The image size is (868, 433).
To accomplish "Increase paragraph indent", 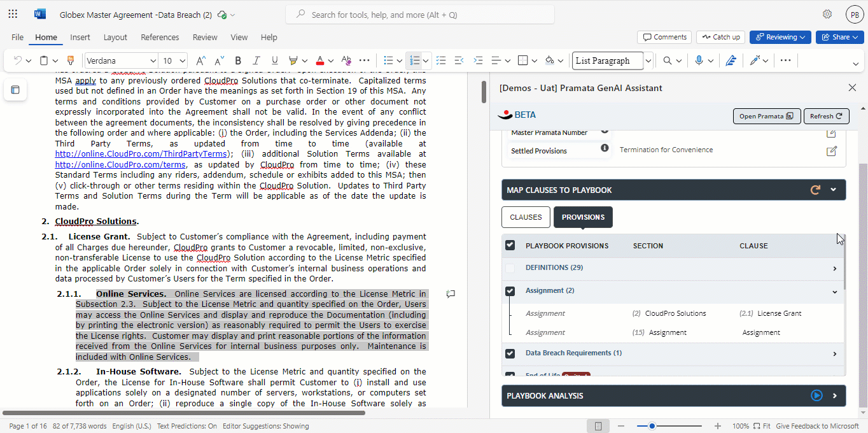I will pos(479,60).
